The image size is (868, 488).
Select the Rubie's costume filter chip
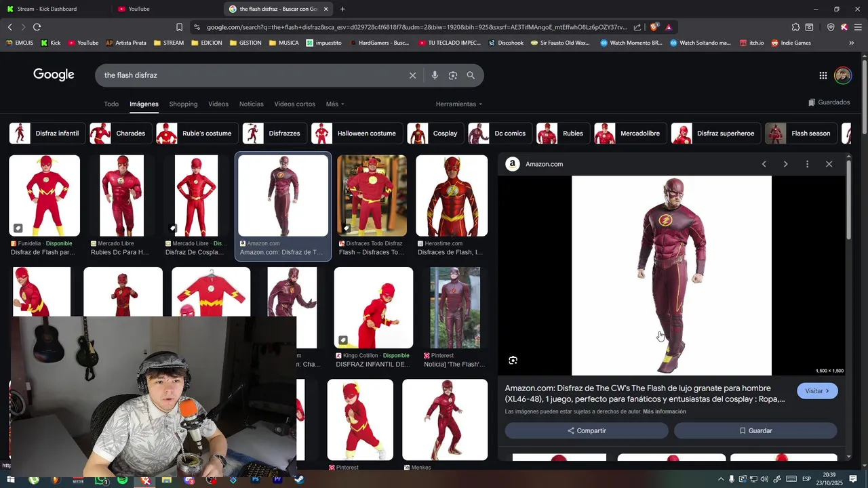(x=197, y=134)
